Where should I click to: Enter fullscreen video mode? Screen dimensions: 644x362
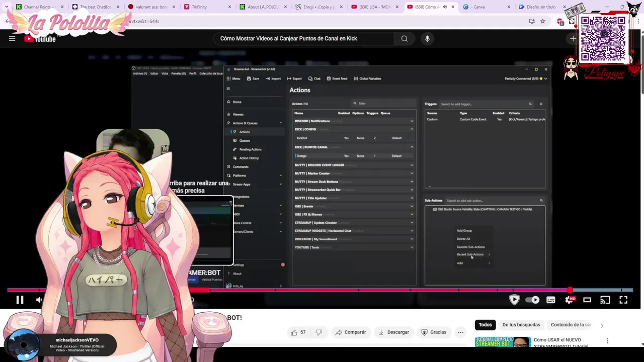623,300
